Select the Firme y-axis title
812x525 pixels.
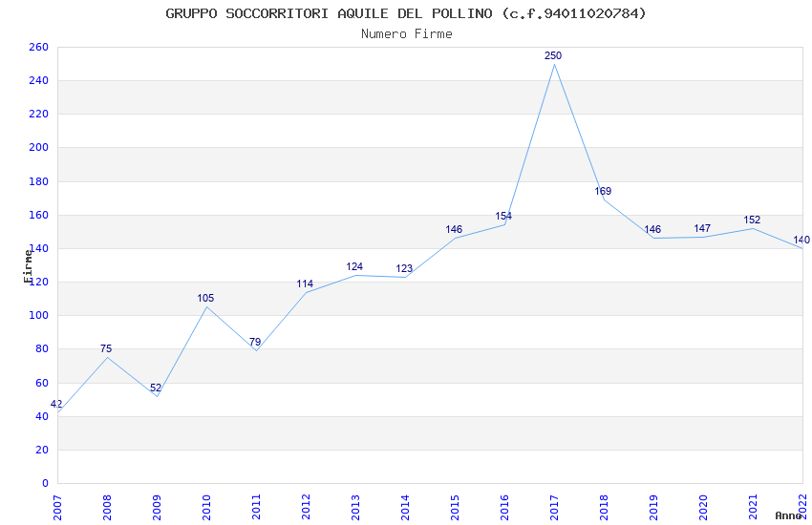point(28,266)
